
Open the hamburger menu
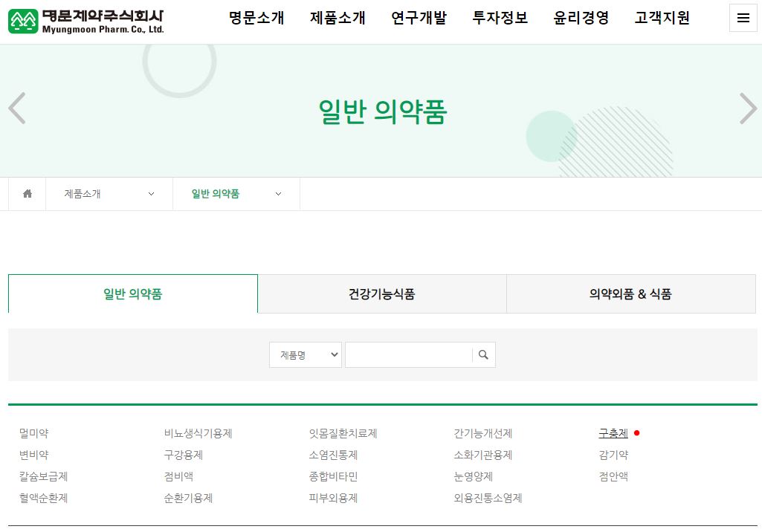(x=743, y=18)
